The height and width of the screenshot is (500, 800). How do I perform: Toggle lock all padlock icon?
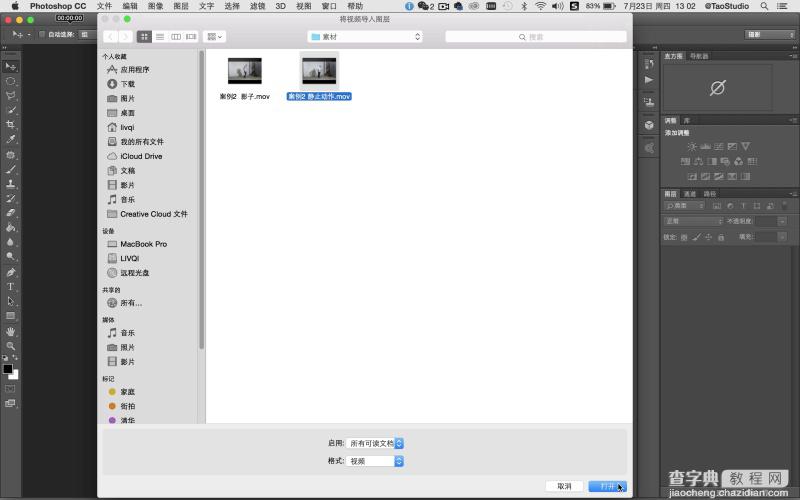point(721,237)
